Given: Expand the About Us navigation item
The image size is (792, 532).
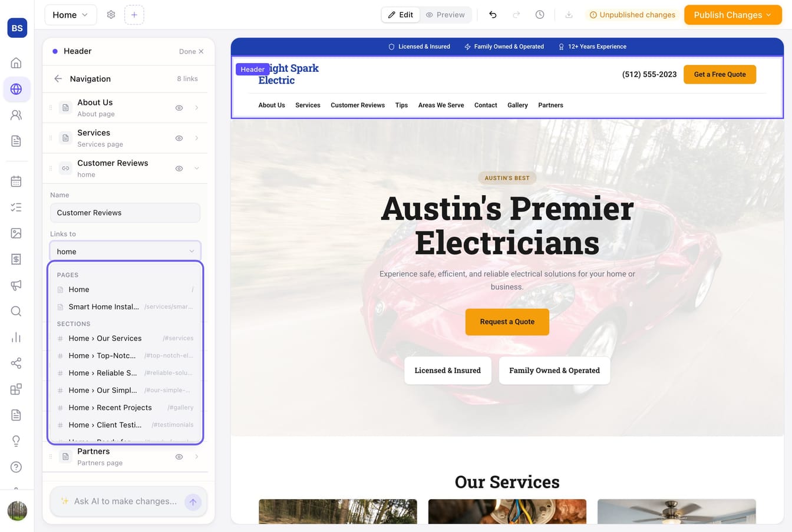Looking at the screenshot, I should (197, 108).
